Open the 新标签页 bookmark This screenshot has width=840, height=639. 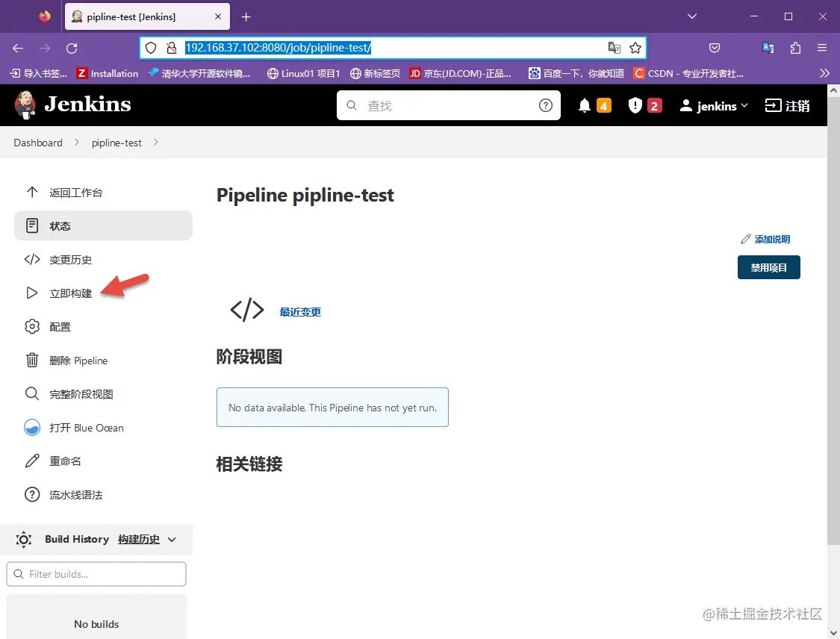(375, 73)
